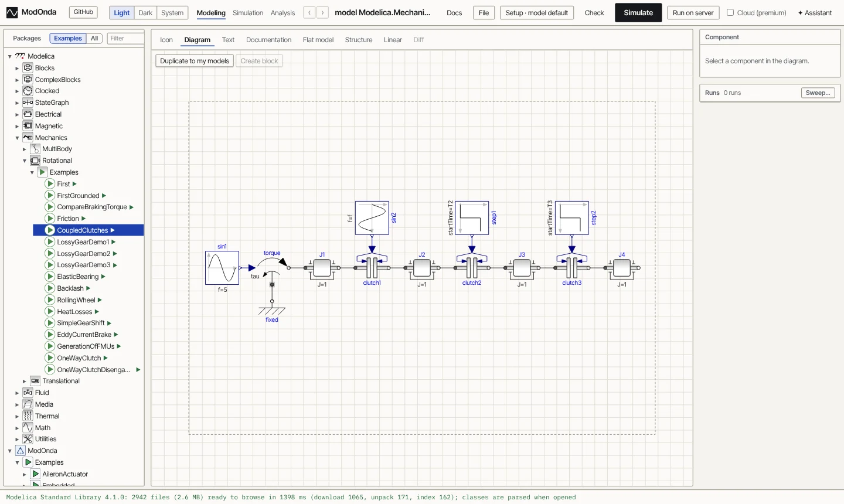
Task: Click the package Filter input field
Action: (x=126, y=39)
